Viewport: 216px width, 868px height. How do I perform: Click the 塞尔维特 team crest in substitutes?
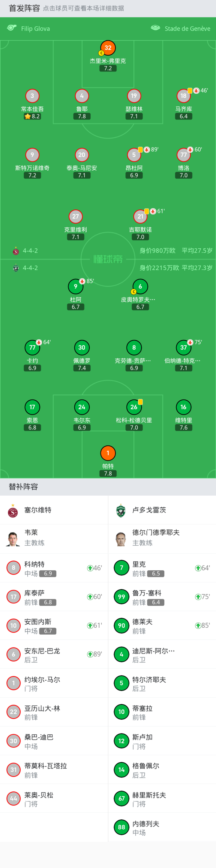[x=13, y=511]
